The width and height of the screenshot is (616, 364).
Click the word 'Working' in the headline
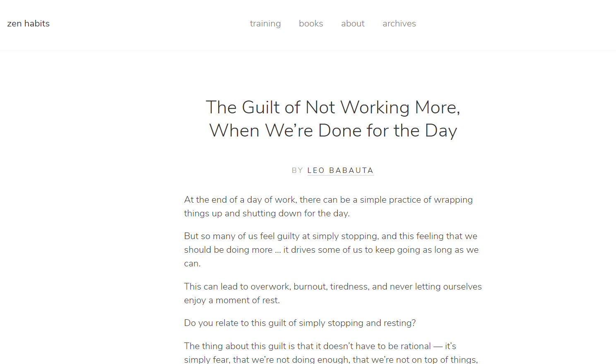[375, 108]
